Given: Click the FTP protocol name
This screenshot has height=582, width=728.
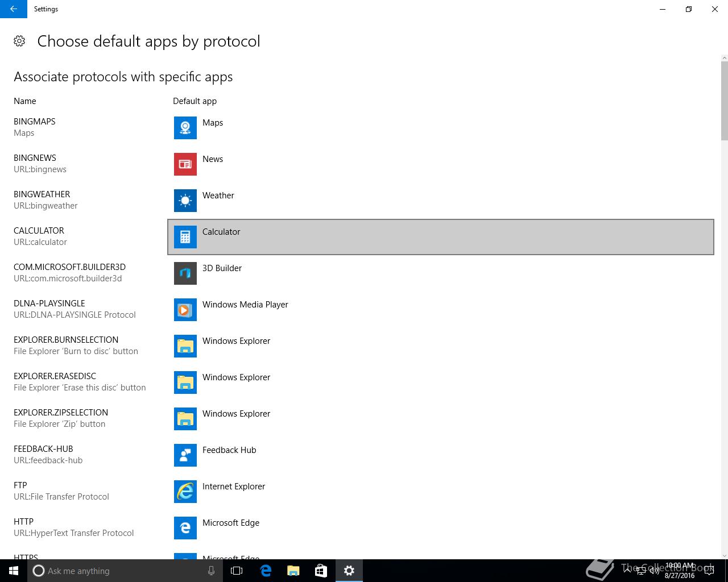Looking at the screenshot, I should 20,485.
